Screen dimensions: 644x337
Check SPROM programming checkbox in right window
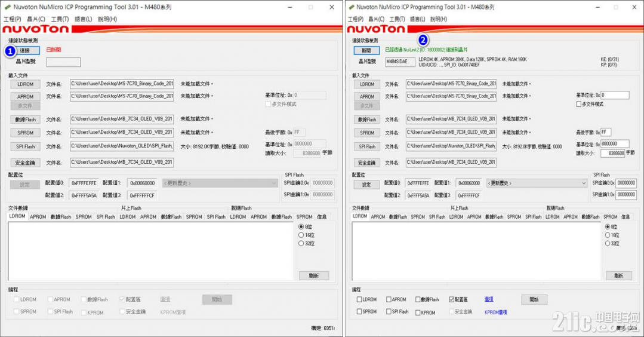point(359,311)
